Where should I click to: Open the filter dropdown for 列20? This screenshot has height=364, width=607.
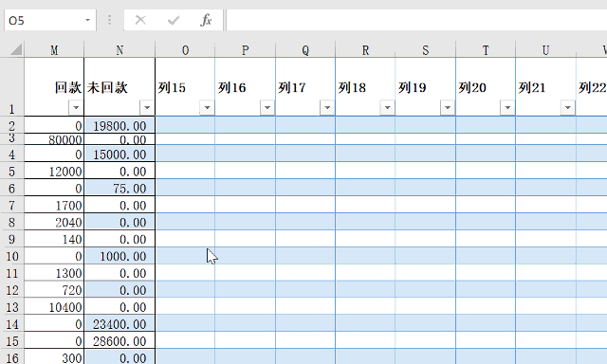507,107
